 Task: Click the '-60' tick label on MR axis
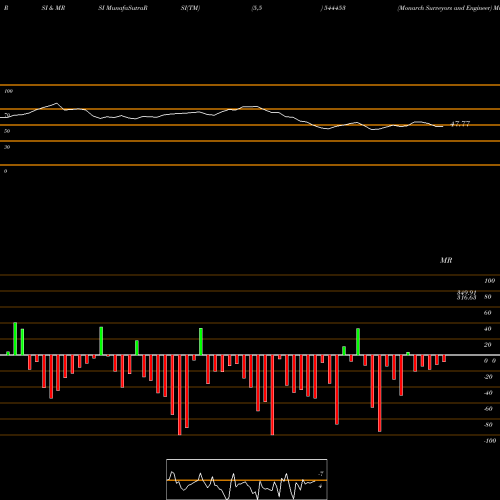pyautogui.click(x=488, y=409)
